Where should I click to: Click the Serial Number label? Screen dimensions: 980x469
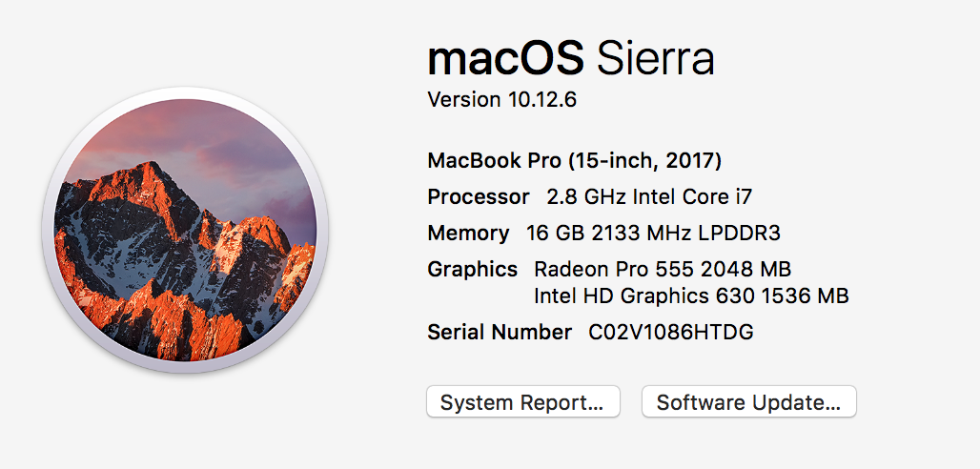pyautogui.click(x=500, y=333)
